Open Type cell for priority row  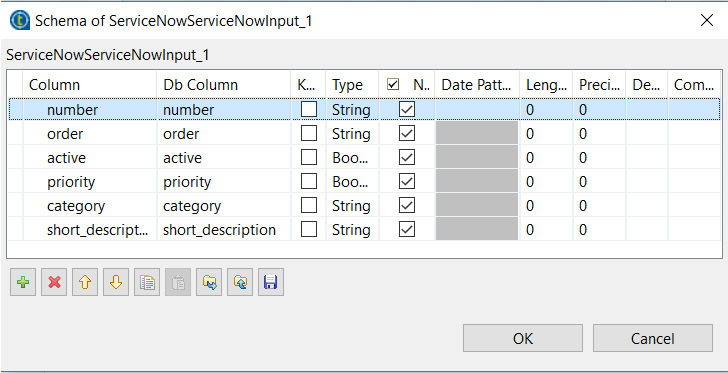click(352, 182)
